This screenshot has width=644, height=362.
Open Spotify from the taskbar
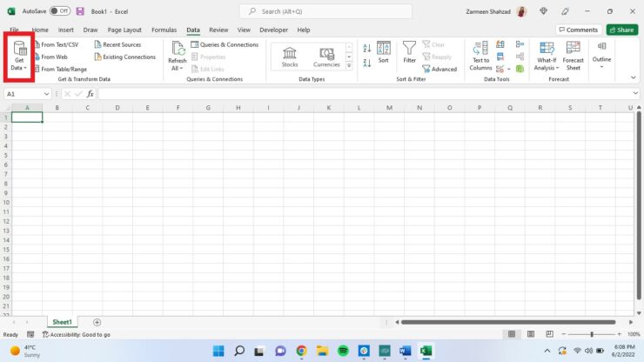(x=343, y=351)
